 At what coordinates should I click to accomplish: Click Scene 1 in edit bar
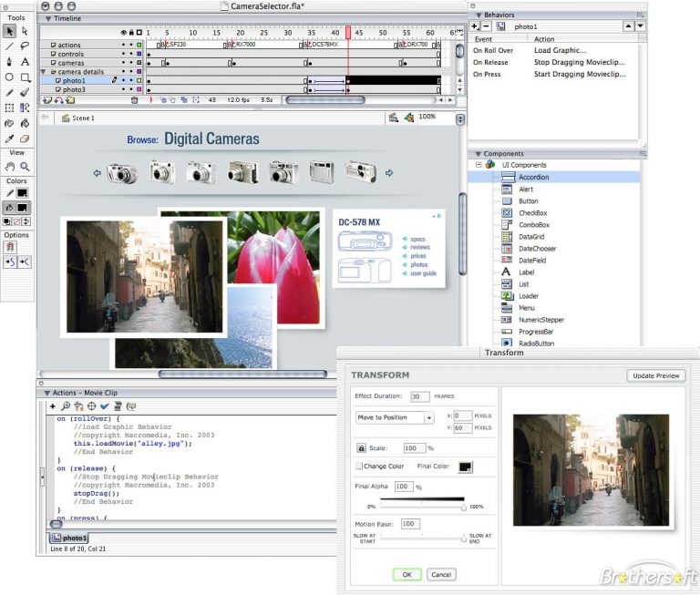[x=78, y=118]
